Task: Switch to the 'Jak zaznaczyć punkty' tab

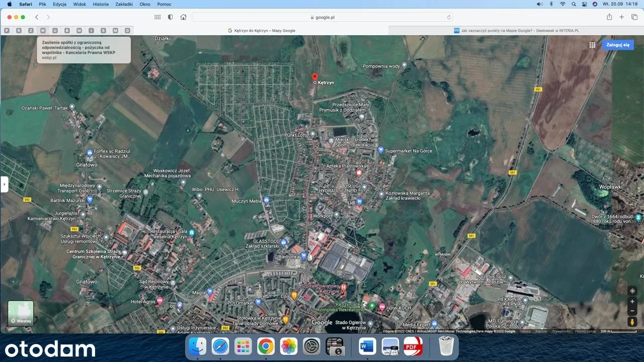Action: pyautogui.click(x=516, y=31)
